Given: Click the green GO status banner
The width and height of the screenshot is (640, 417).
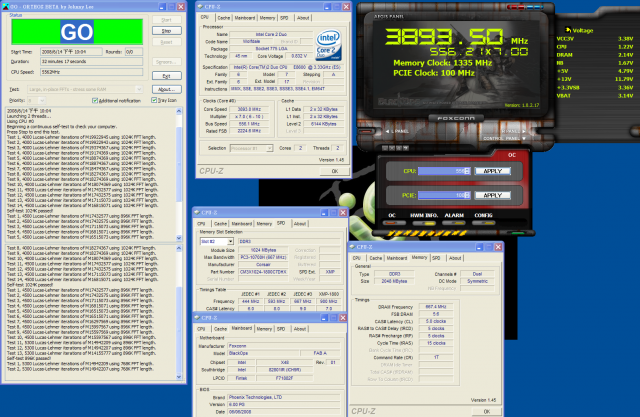Looking at the screenshot, I should (x=77, y=32).
